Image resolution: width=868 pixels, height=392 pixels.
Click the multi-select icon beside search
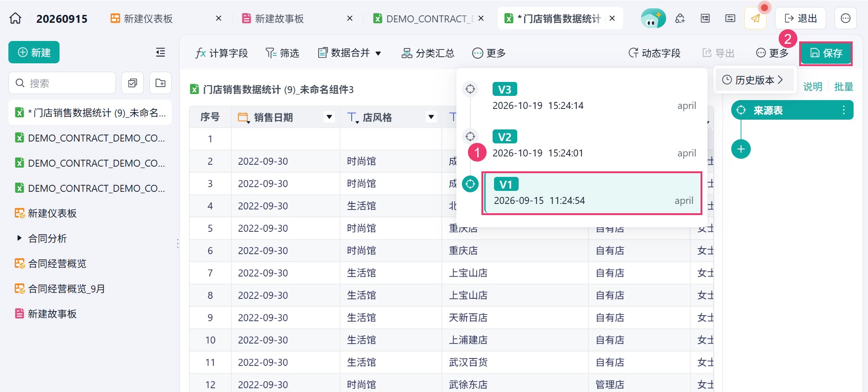point(133,83)
